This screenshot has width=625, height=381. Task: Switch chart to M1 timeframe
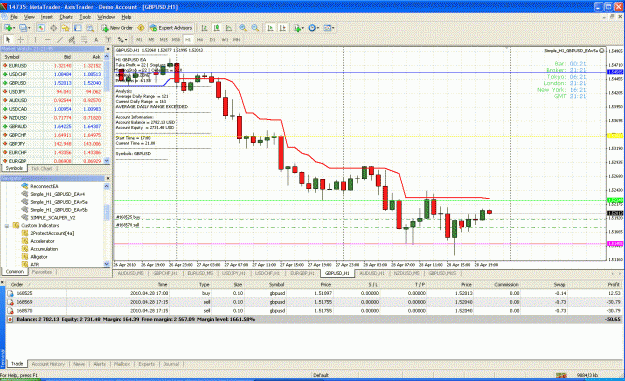[139, 39]
